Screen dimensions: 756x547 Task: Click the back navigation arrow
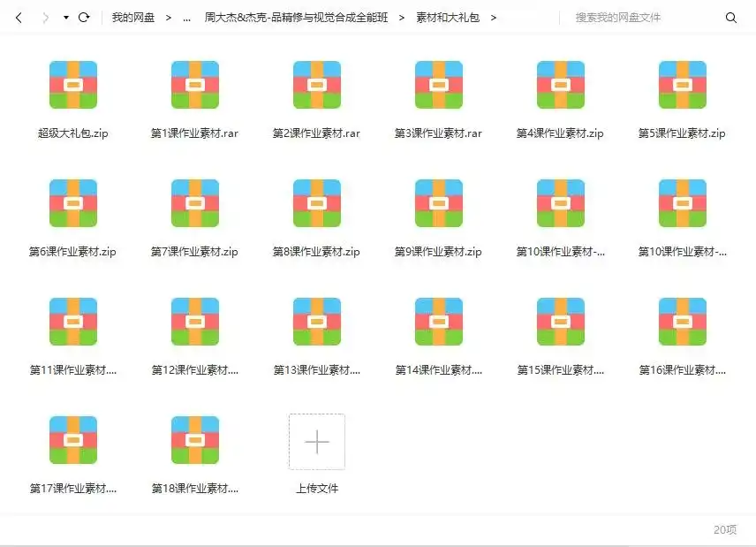point(19,16)
